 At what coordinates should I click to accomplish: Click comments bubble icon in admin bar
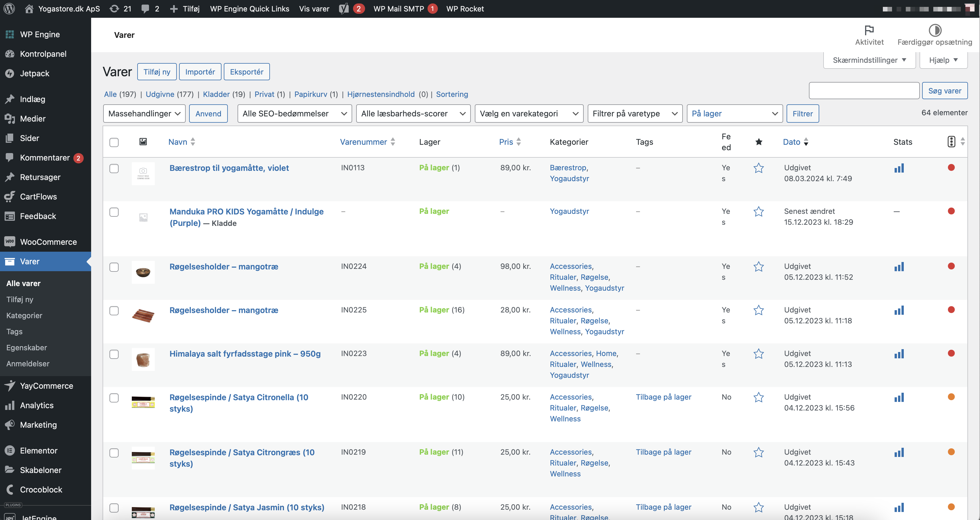(x=145, y=9)
